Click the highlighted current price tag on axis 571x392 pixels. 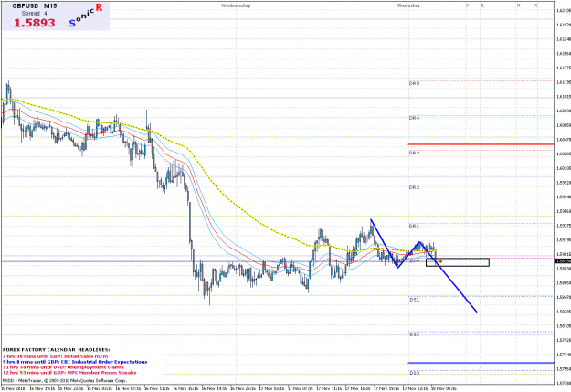point(564,261)
